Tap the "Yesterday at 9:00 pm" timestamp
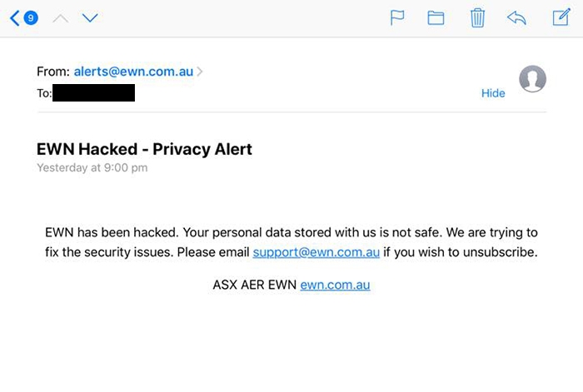This screenshot has width=583, height=392. 92,168
